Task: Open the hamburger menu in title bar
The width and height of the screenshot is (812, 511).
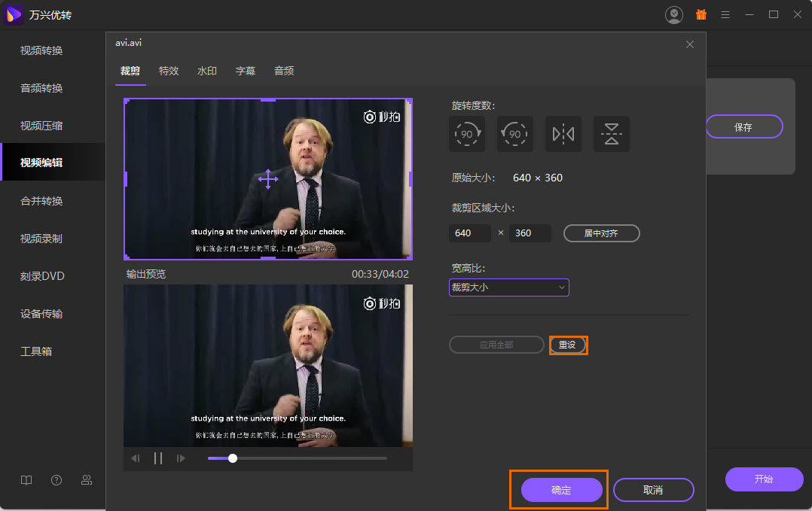Action: [725, 14]
